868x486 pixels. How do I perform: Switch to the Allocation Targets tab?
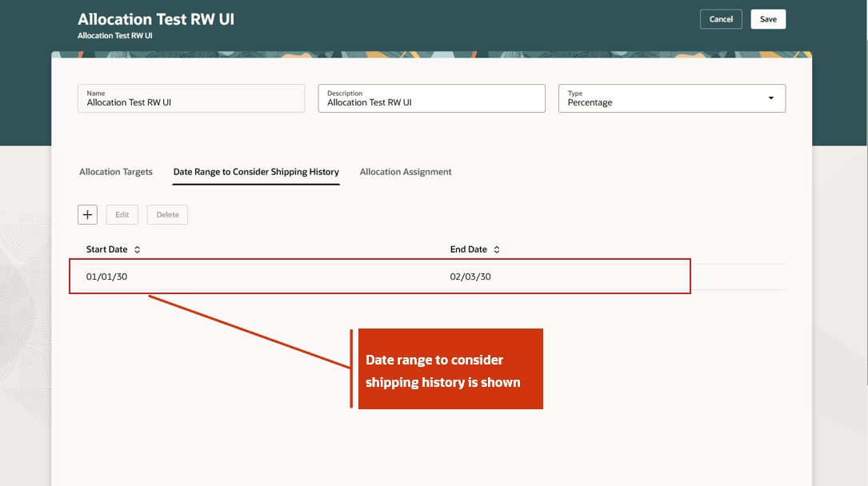click(114, 171)
